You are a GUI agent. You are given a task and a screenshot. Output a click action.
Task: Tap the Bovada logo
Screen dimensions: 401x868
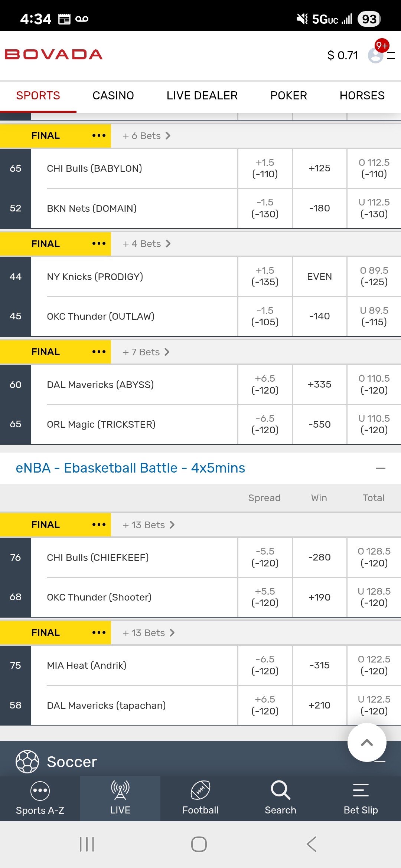pos(54,55)
